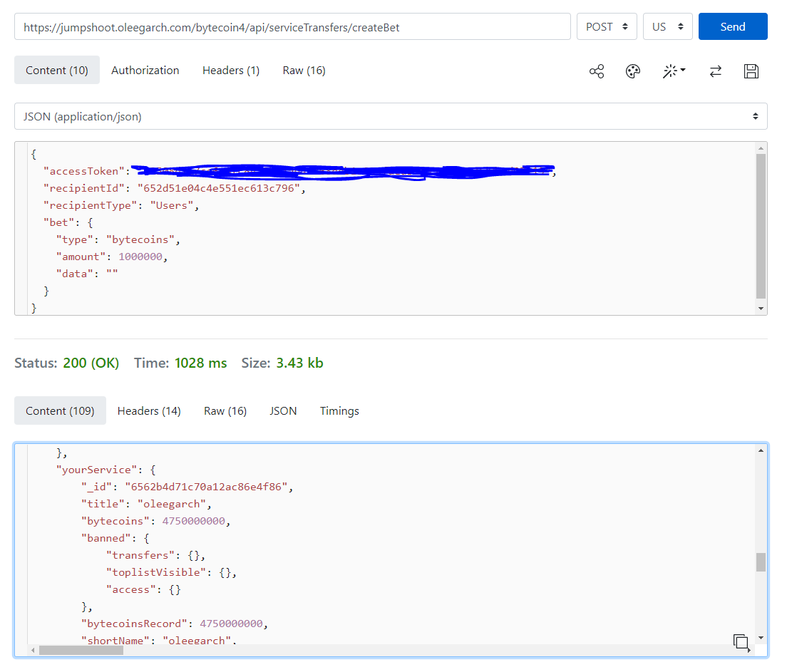The image size is (787, 672).
Task: Switch to the request Authorization tab
Action: pyautogui.click(x=145, y=70)
